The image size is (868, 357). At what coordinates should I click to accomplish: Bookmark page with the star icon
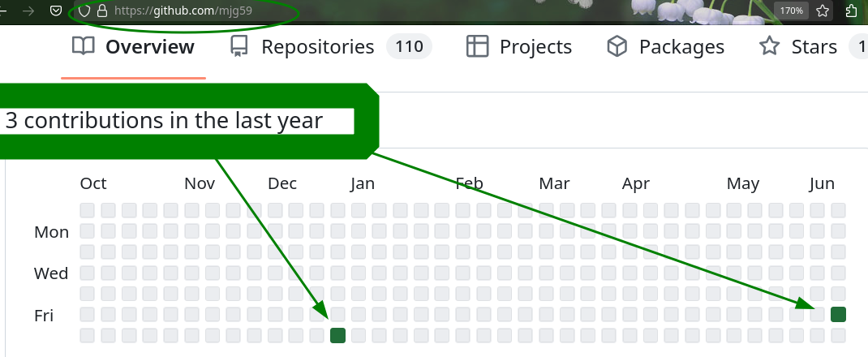(823, 11)
